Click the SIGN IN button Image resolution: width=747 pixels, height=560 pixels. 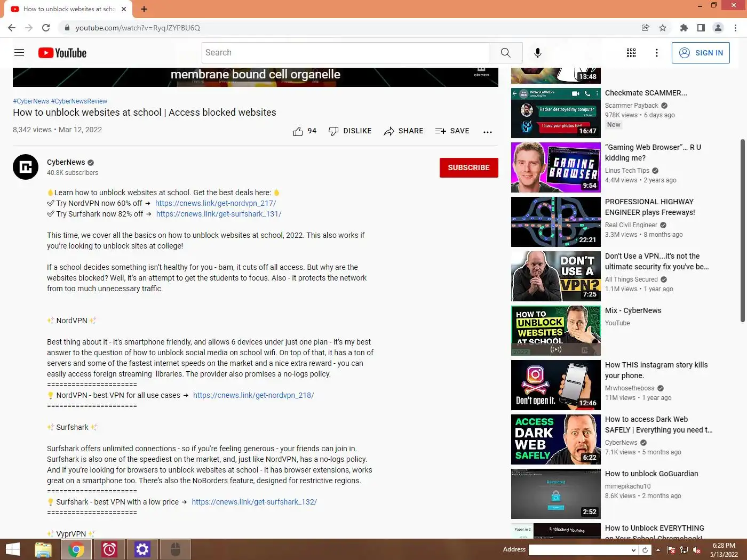point(701,53)
